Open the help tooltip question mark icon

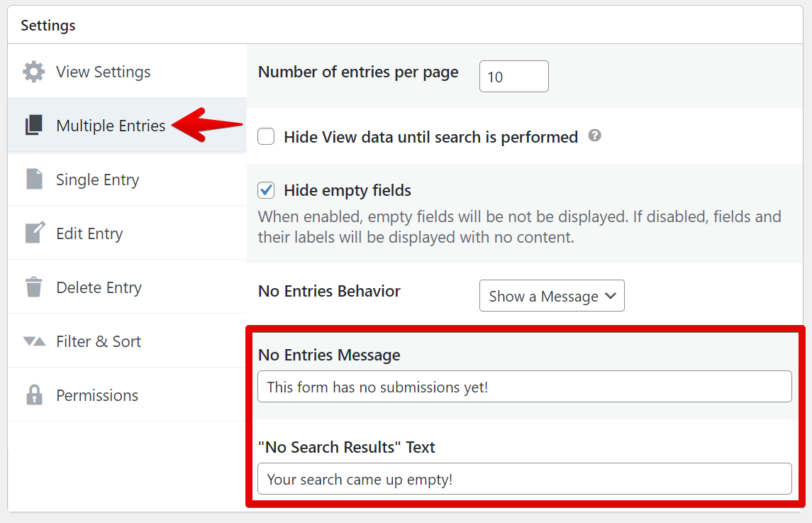point(595,136)
